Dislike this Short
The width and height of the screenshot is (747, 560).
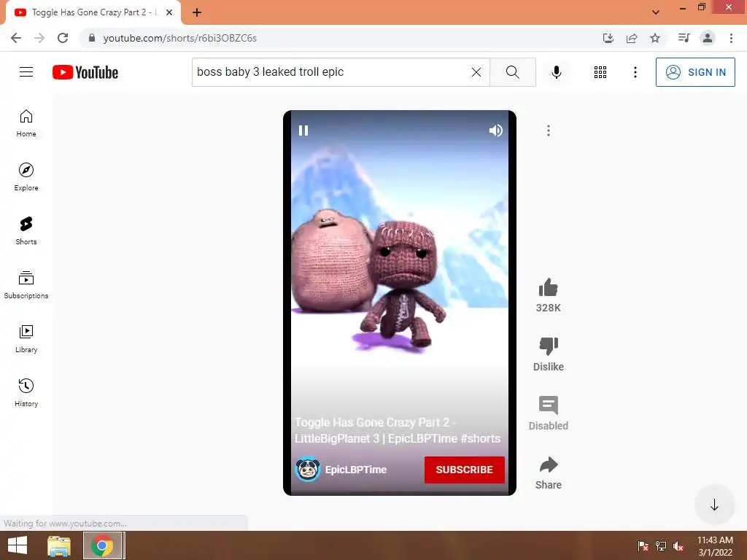coord(549,346)
